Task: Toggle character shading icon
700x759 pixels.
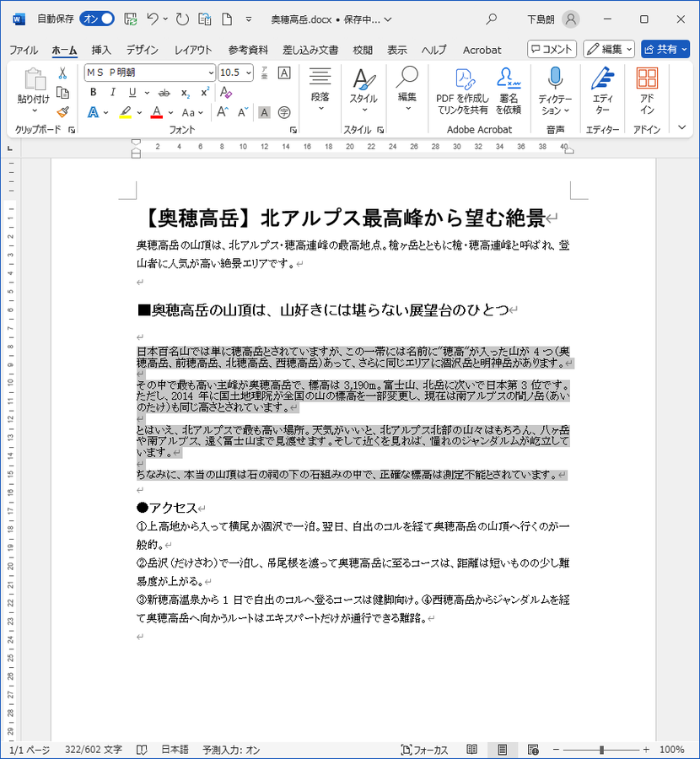Action: pos(264,113)
